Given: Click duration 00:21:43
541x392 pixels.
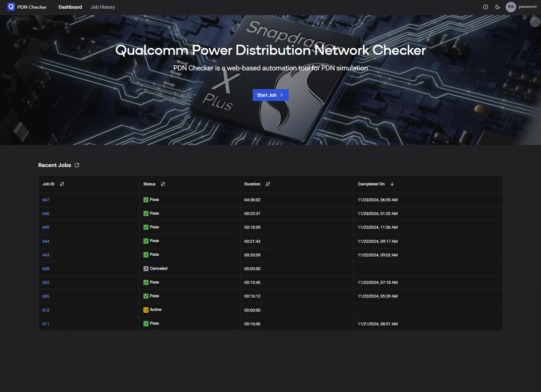Looking at the screenshot, I should (x=252, y=241).
